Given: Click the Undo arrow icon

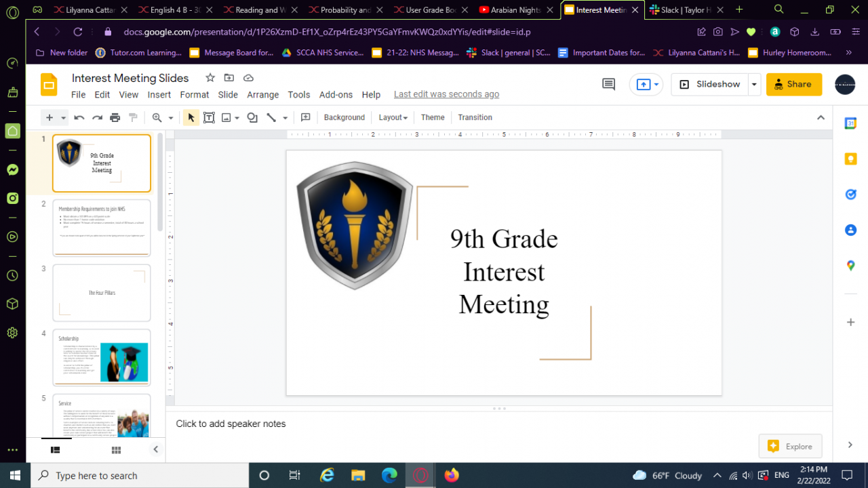Looking at the screenshot, I should [79, 117].
